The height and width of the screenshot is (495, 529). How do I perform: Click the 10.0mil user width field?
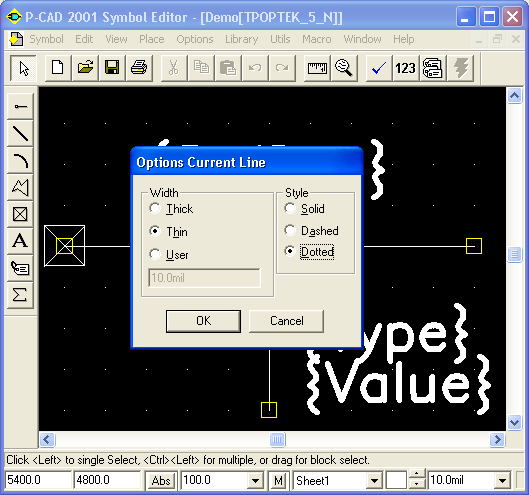point(204,278)
